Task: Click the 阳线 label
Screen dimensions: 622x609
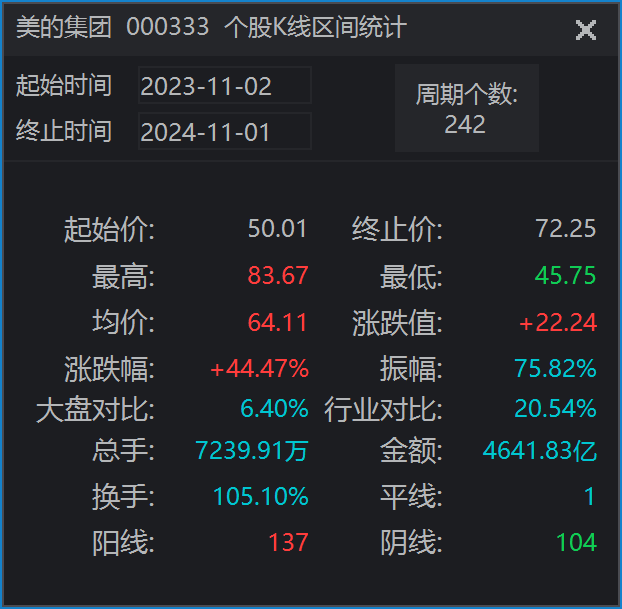Action: [123, 543]
